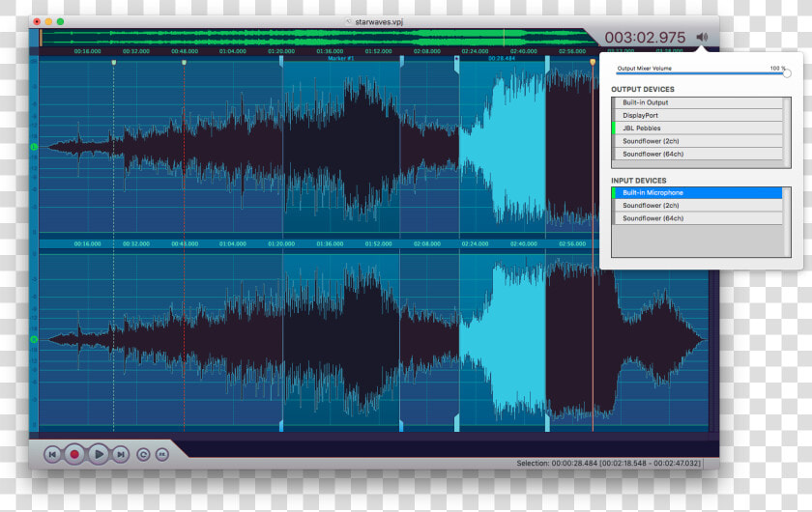Click the 02:56.000 mark on middle ruler
Image resolution: width=812 pixels, height=512 pixels.
pyautogui.click(x=572, y=243)
